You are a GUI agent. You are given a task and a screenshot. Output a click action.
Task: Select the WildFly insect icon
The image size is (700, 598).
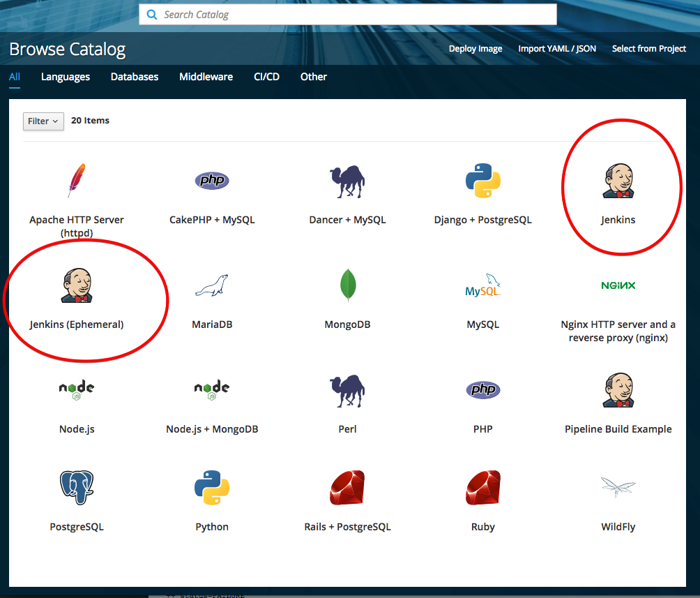pos(618,487)
